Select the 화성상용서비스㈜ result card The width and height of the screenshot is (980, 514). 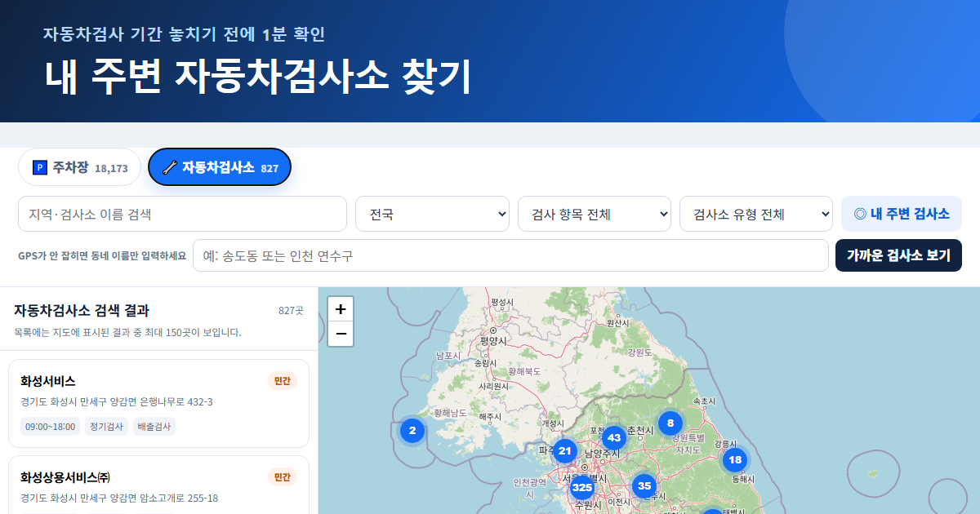[158, 485]
